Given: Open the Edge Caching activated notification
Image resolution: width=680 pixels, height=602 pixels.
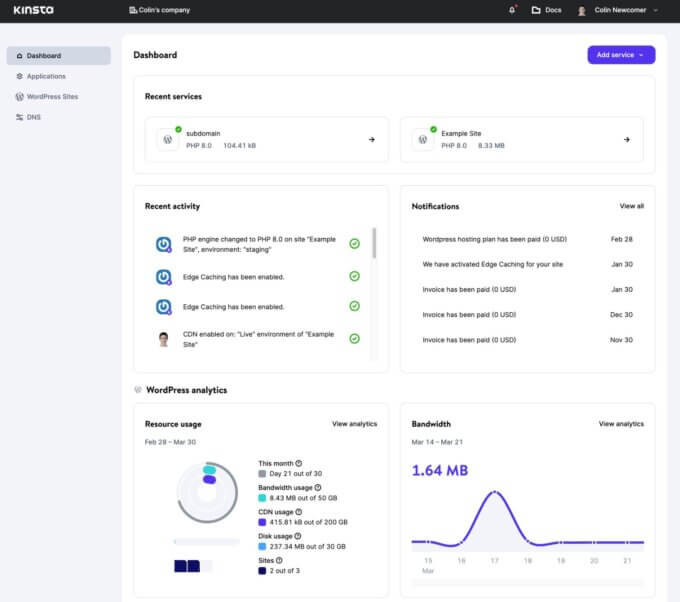Looking at the screenshot, I should (x=527, y=265).
